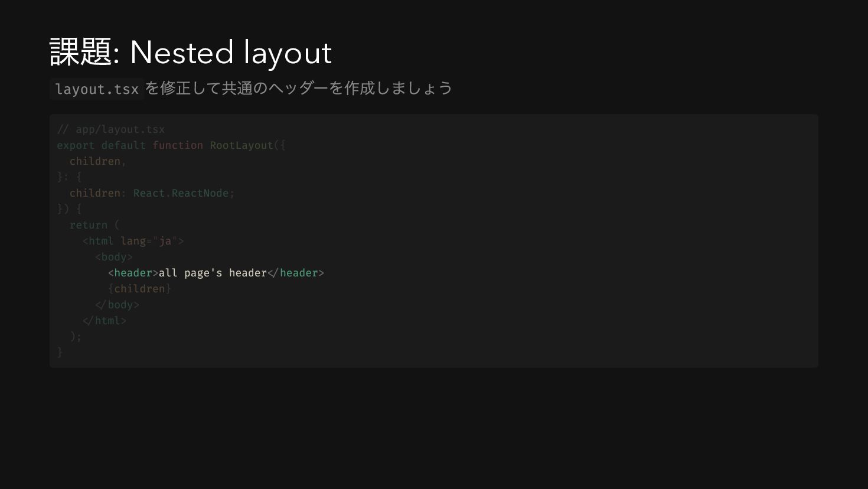Click the RootLayout function name in code
Image resolution: width=868 pixels, height=489 pixels.
coord(242,145)
